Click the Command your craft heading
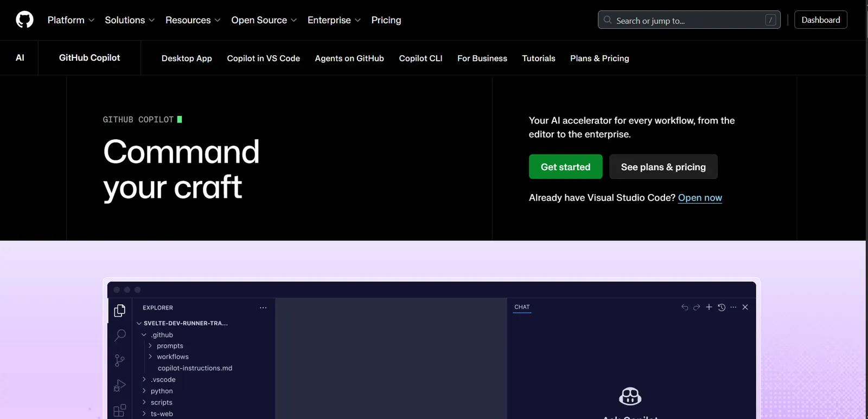Screen dimensions: 868x419 [x=181, y=169]
